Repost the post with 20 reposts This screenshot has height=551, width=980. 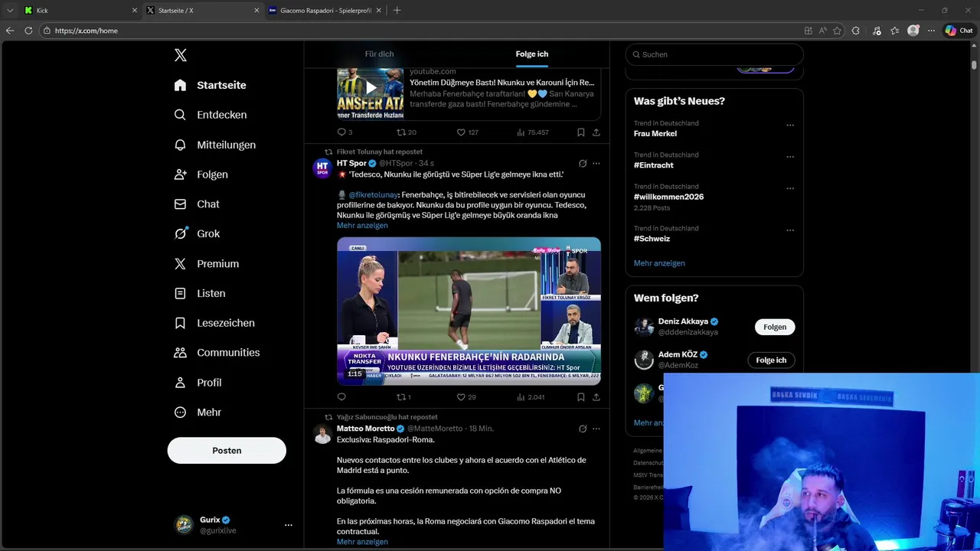pyautogui.click(x=406, y=132)
